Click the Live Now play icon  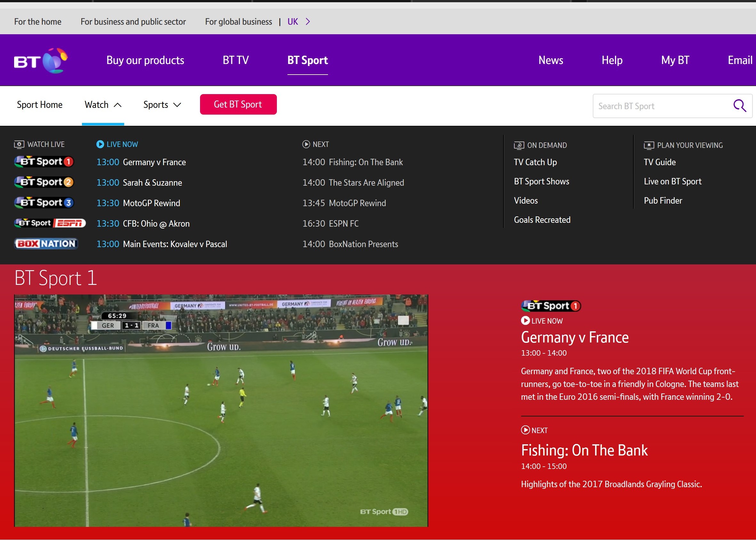pos(100,144)
